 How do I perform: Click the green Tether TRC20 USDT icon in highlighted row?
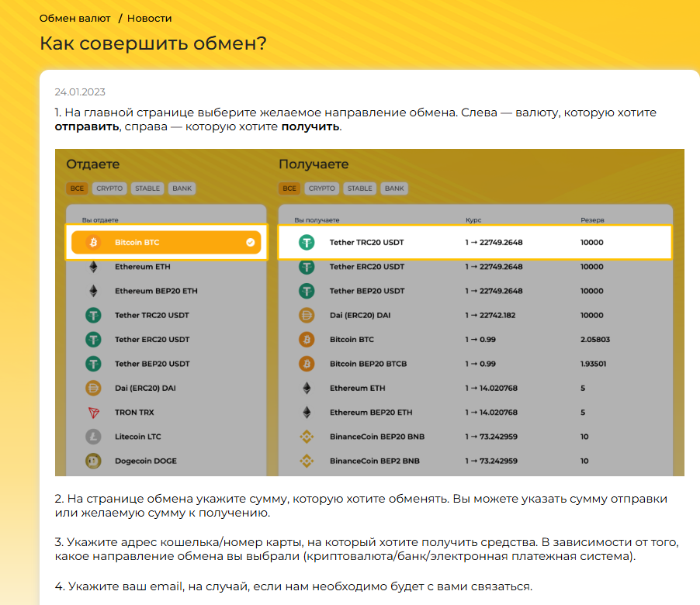[x=307, y=242]
